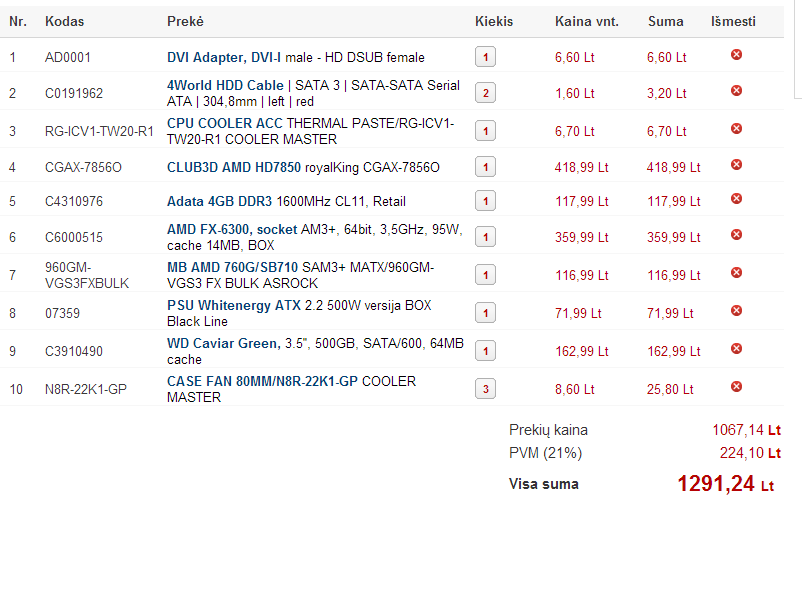
Task: Click product code N8R-22K1-GP in Kodas column
Action: pyautogui.click(x=85, y=389)
